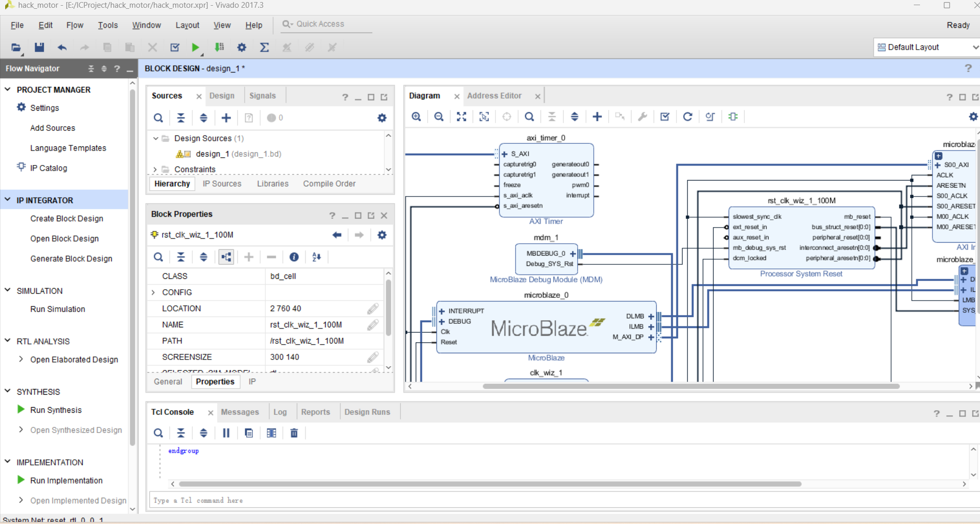Viewport: 980px width, 524px height.
Task: Click Zoom Fit icon in diagram toolbar
Action: pyautogui.click(x=461, y=116)
